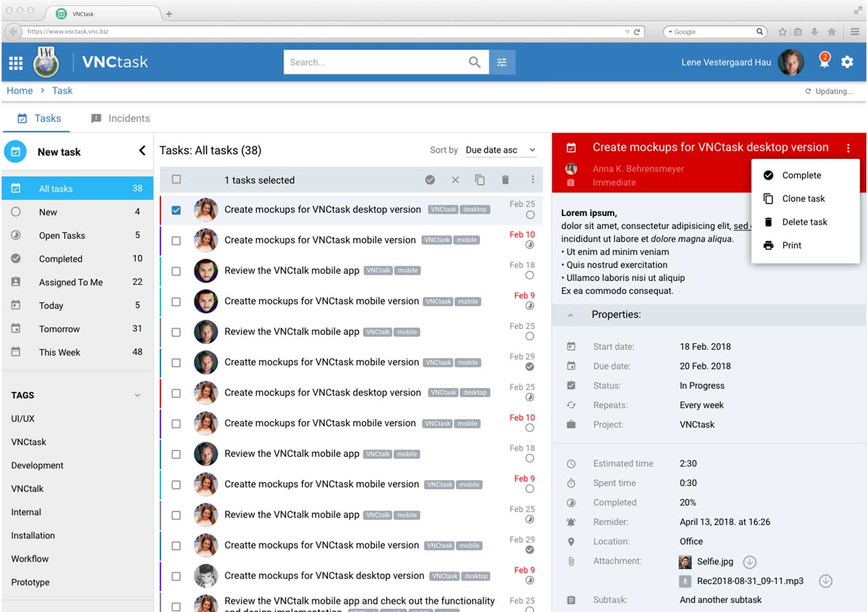Open URL bar history dropdown arrow
The image size is (868, 612).
click(627, 32)
